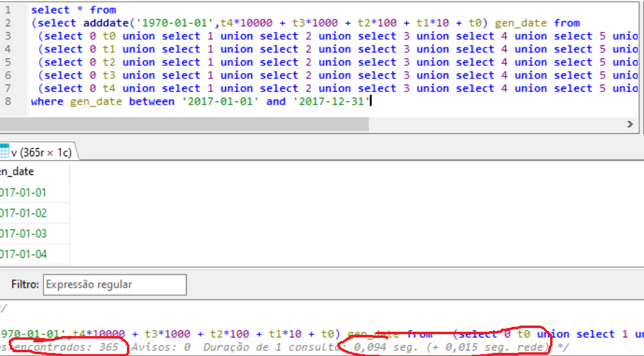Click line number 1 in the gutter
The height and width of the screenshot is (356, 644).
[8, 10]
